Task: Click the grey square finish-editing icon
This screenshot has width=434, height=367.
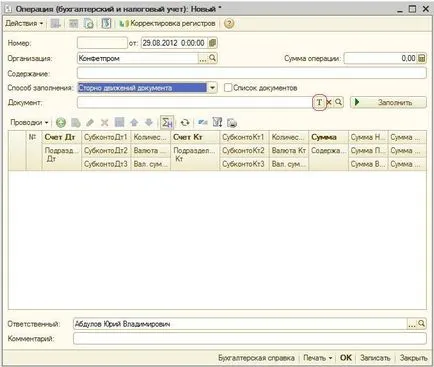Action: pos(119,122)
